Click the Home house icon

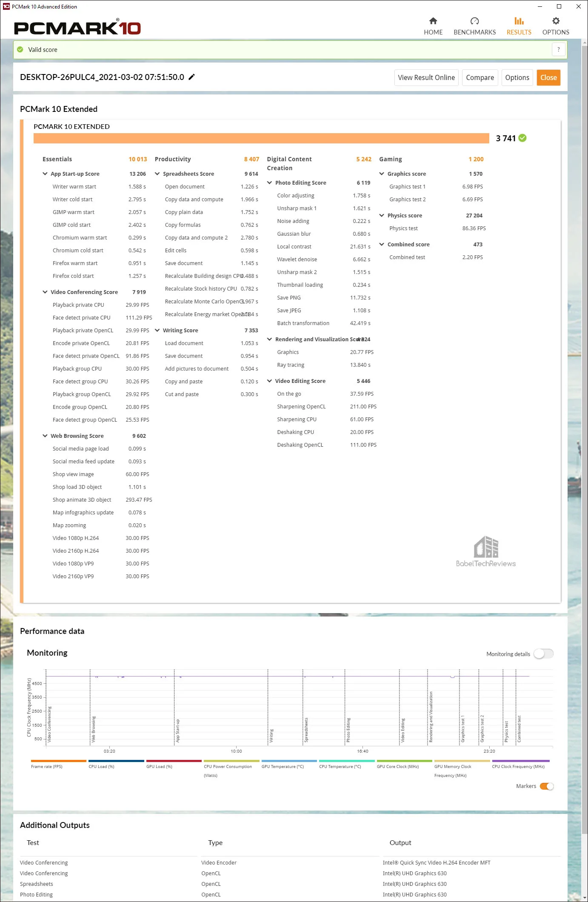pyautogui.click(x=433, y=21)
